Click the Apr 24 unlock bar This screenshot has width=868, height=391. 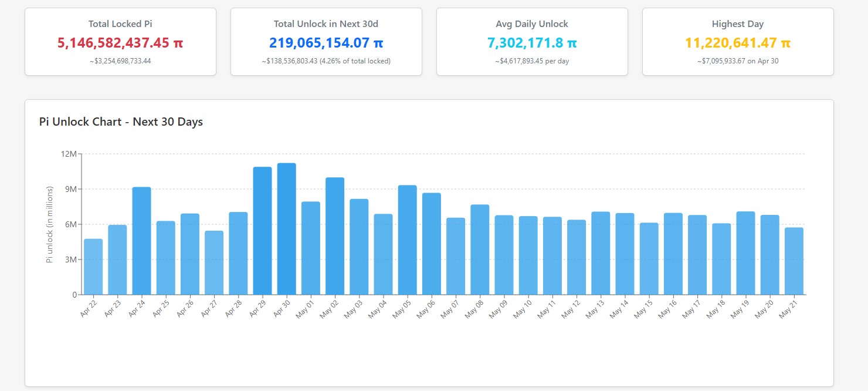point(141,241)
